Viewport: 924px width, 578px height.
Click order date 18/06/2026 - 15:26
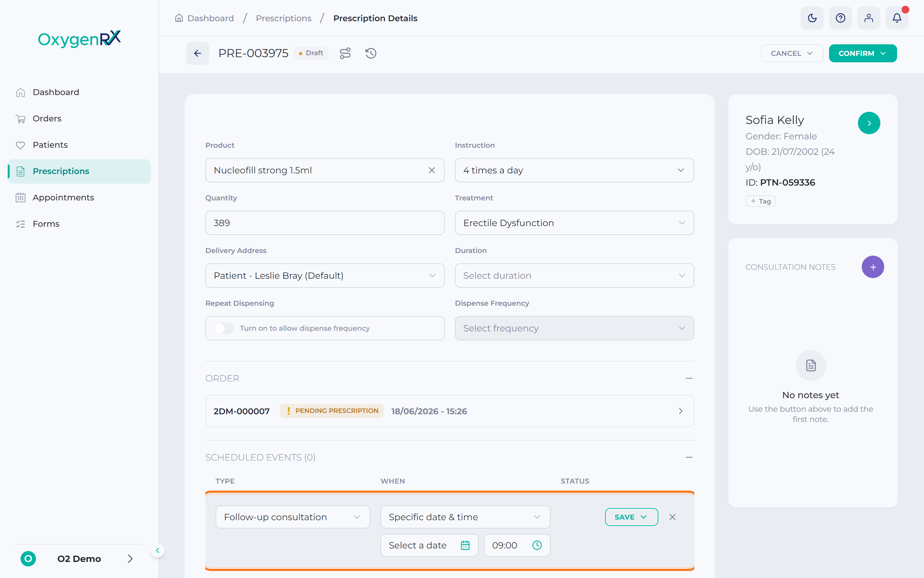(429, 411)
